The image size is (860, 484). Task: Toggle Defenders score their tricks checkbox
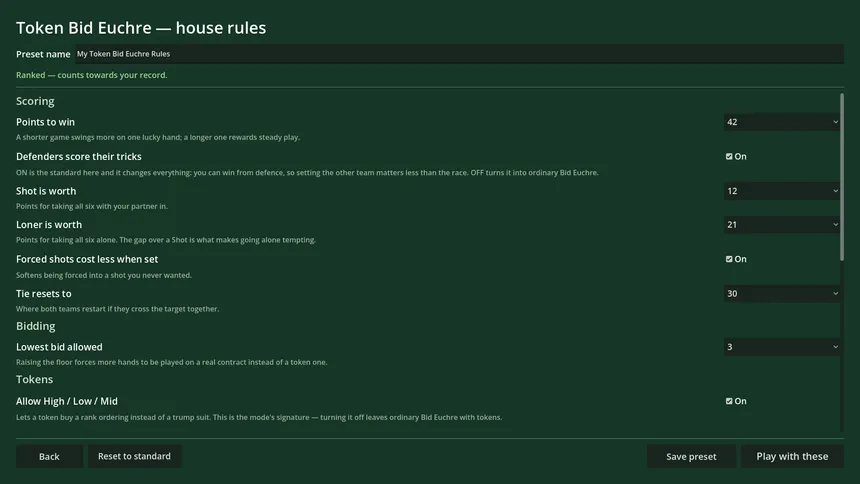pyautogui.click(x=729, y=156)
